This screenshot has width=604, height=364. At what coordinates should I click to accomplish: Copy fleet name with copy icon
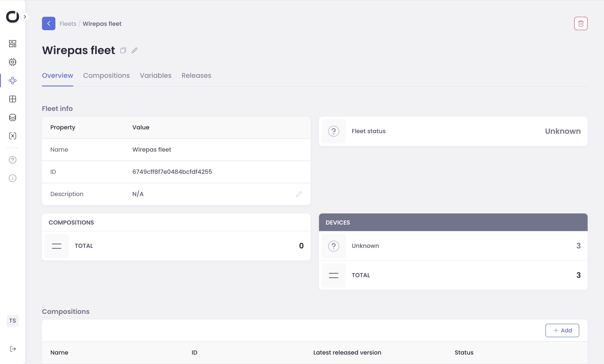point(123,51)
